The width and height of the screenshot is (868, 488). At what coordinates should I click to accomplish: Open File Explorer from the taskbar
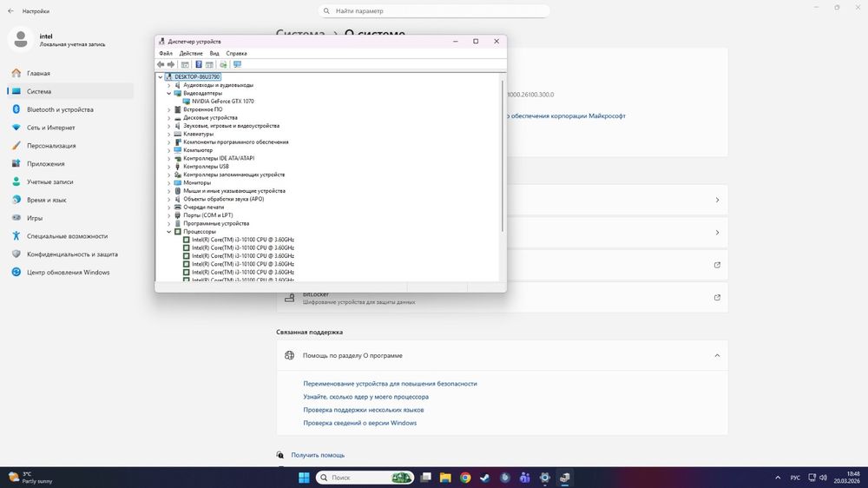point(445,478)
